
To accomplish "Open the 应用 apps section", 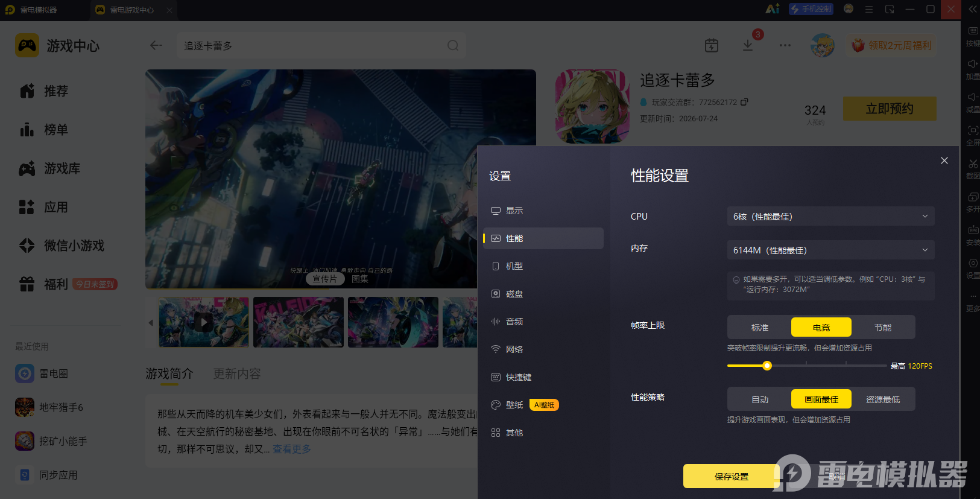I will (x=43, y=207).
